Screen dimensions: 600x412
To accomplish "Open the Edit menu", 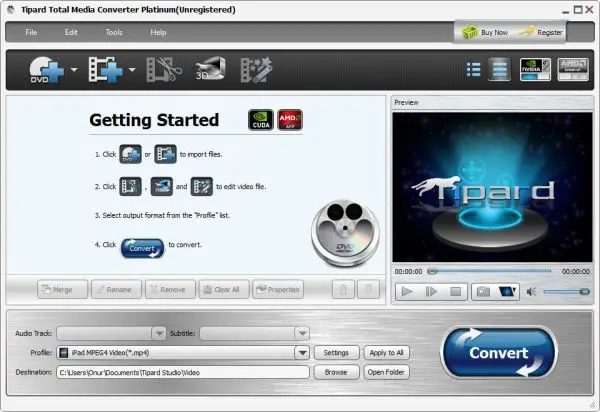I will (x=71, y=33).
